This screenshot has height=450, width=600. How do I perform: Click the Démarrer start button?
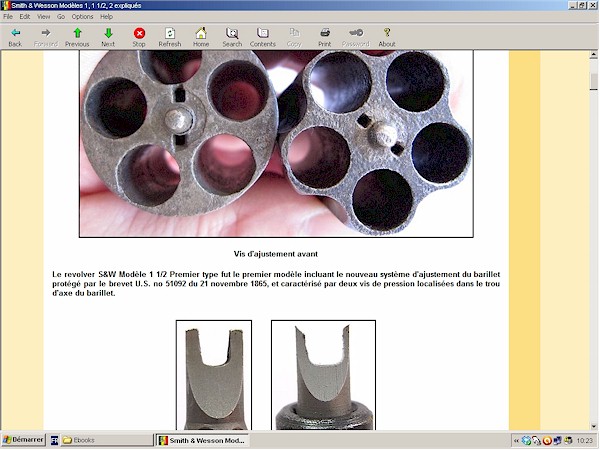[x=23, y=440]
